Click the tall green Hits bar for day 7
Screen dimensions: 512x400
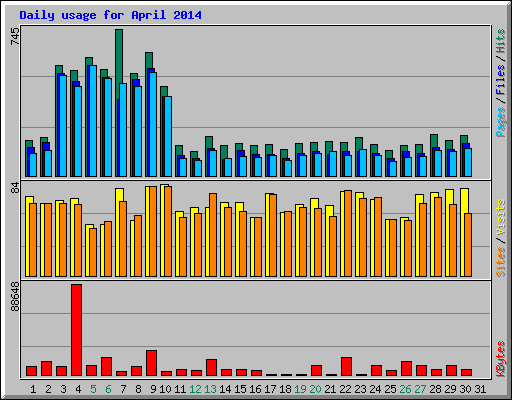119,63
